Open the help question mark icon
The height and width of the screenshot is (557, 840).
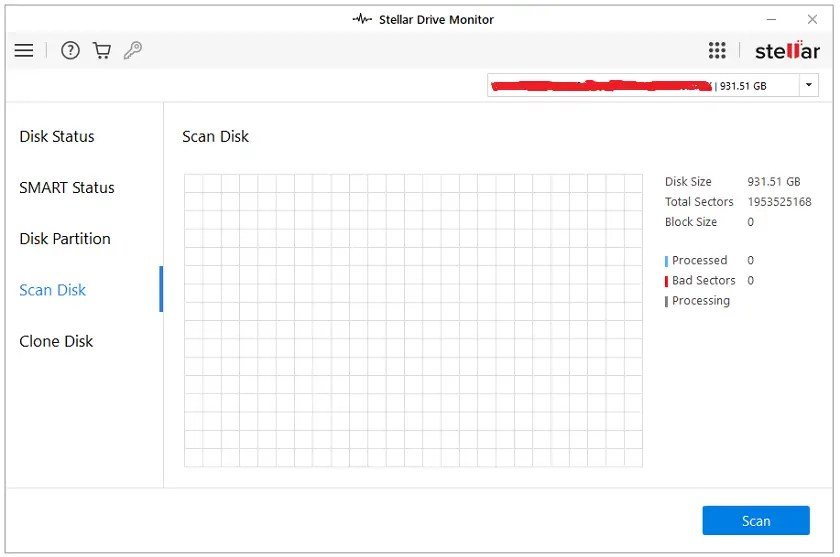point(70,50)
